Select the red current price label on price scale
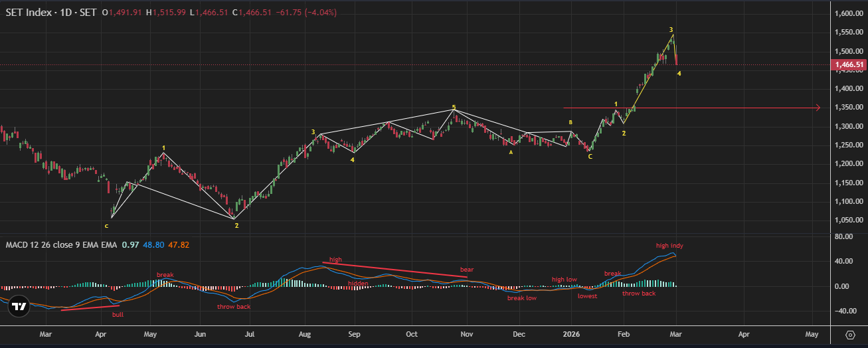The width and height of the screenshot is (868, 348). coord(848,65)
